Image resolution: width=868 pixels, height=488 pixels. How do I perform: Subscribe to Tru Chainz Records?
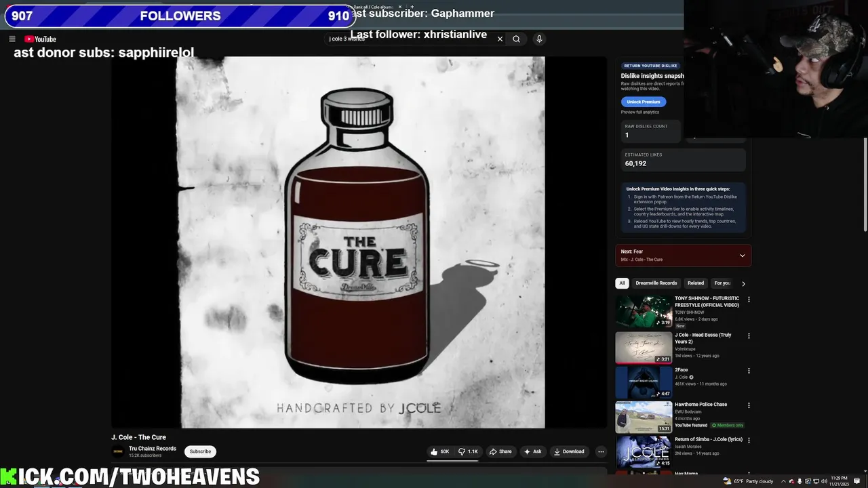tap(200, 451)
